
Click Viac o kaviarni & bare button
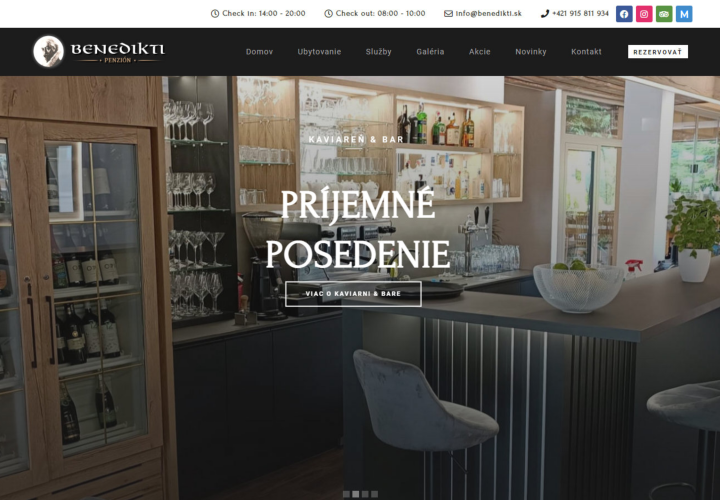(353, 294)
